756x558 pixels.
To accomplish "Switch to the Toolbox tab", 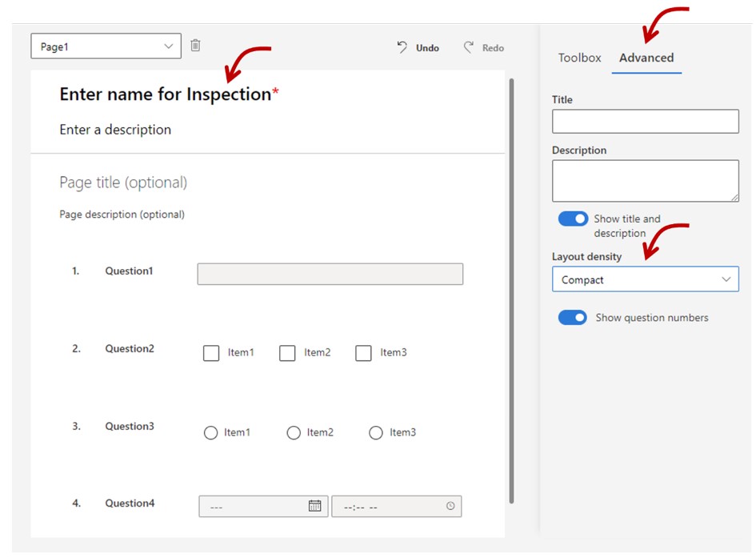I will pyautogui.click(x=578, y=58).
